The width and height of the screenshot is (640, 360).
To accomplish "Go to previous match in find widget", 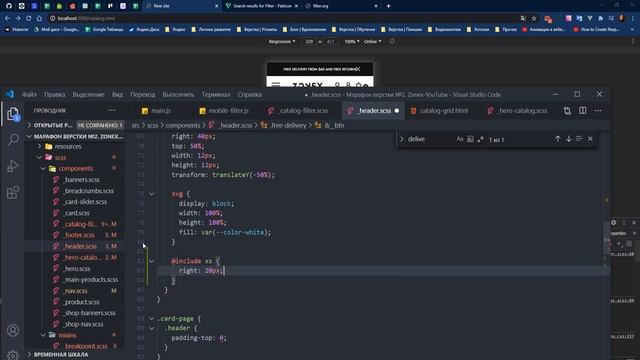I will point(558,139).
